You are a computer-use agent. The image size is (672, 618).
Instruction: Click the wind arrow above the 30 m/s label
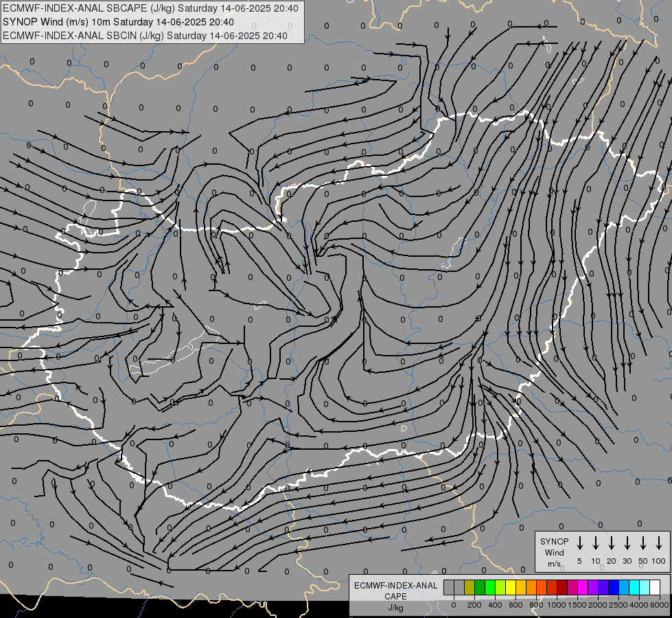(627, 543)
